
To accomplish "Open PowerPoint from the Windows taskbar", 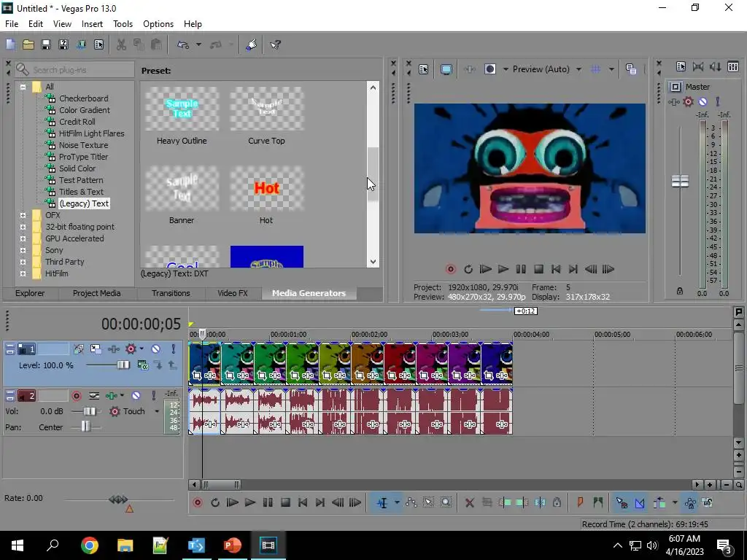I will (x=233, y=545).
